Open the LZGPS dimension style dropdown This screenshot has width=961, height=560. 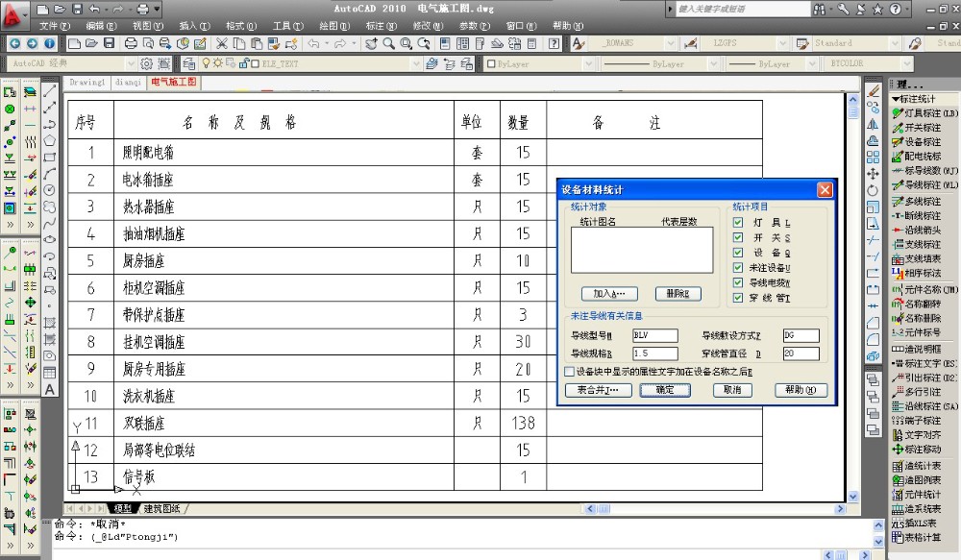click(x=782, y=43)
